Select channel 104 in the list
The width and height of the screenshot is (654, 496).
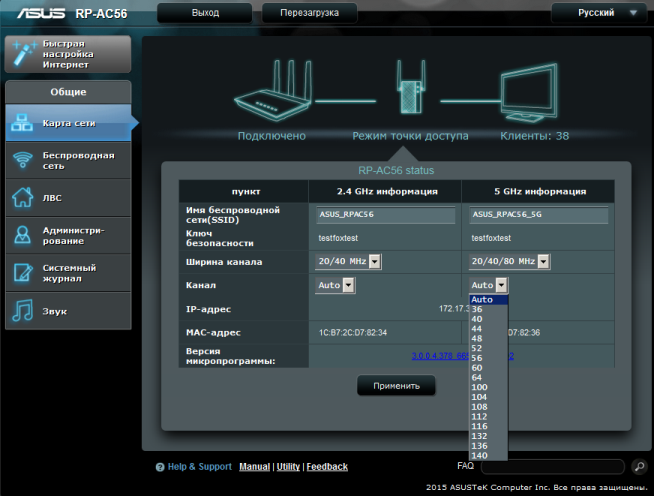click(488, 397)
